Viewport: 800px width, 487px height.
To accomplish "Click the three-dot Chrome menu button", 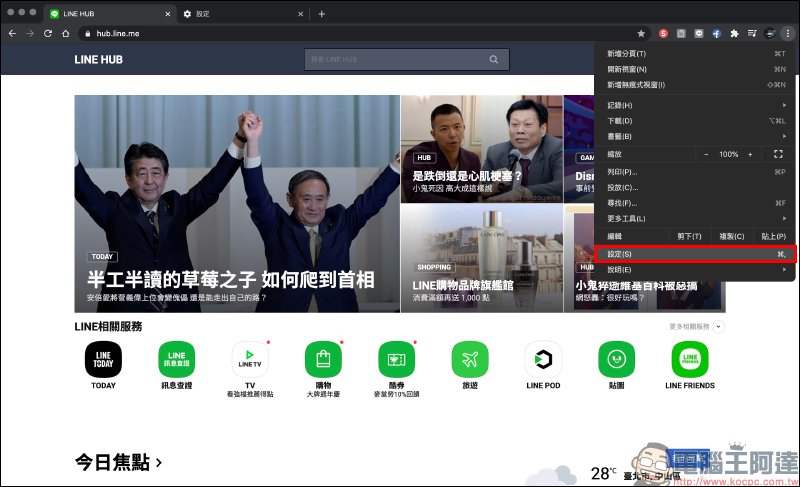I will [787, 34].
